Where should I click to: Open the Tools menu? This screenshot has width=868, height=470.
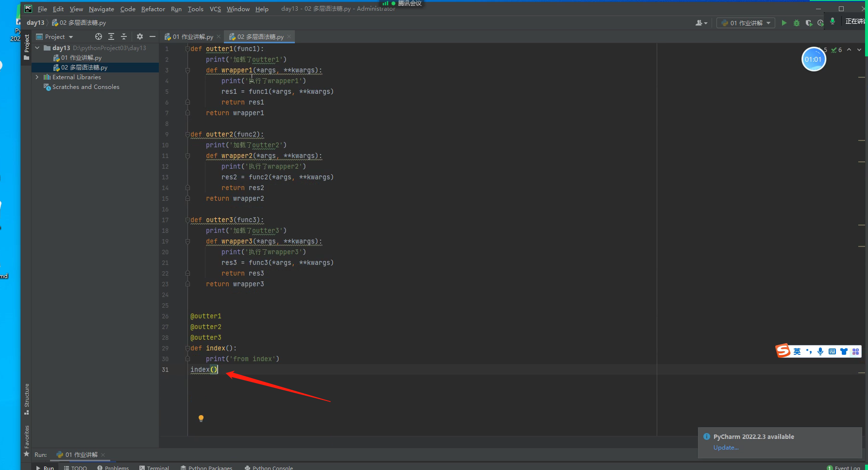(x=196, y=9)
